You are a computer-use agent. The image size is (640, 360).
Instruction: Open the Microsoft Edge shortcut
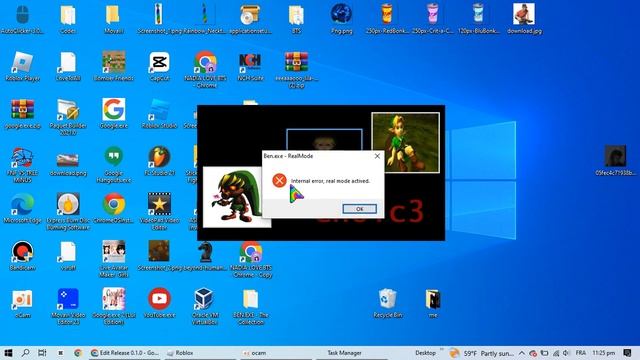(22, 209)
